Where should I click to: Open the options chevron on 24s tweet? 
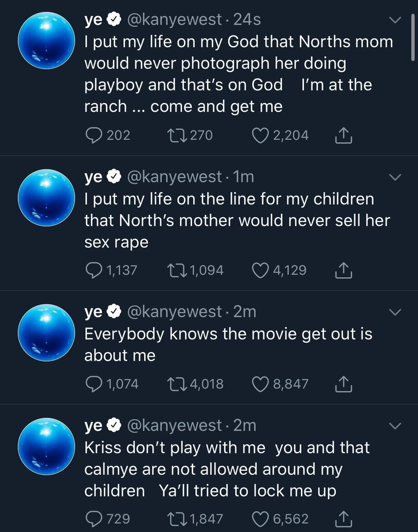point(396,20)
